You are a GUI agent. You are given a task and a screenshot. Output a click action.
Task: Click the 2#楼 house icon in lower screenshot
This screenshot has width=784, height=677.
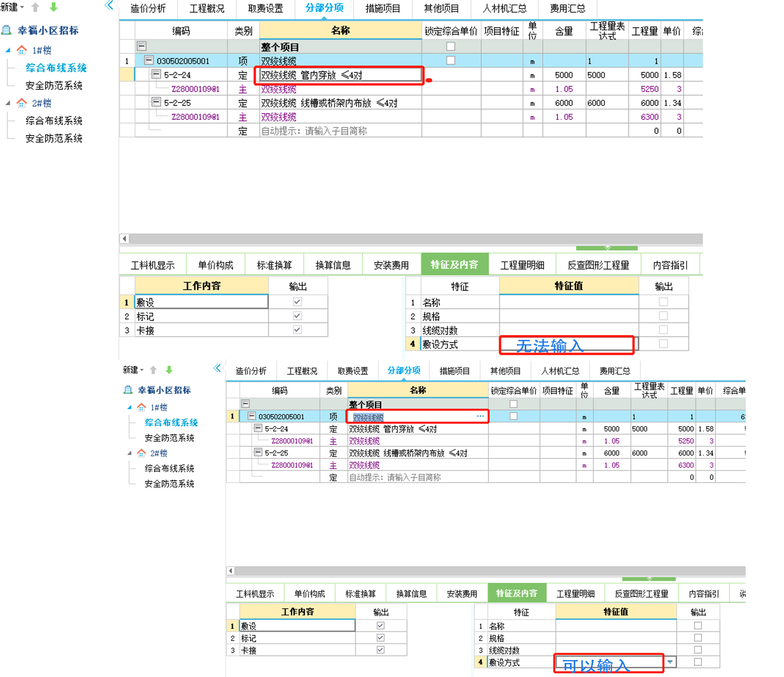pos(142,453)
